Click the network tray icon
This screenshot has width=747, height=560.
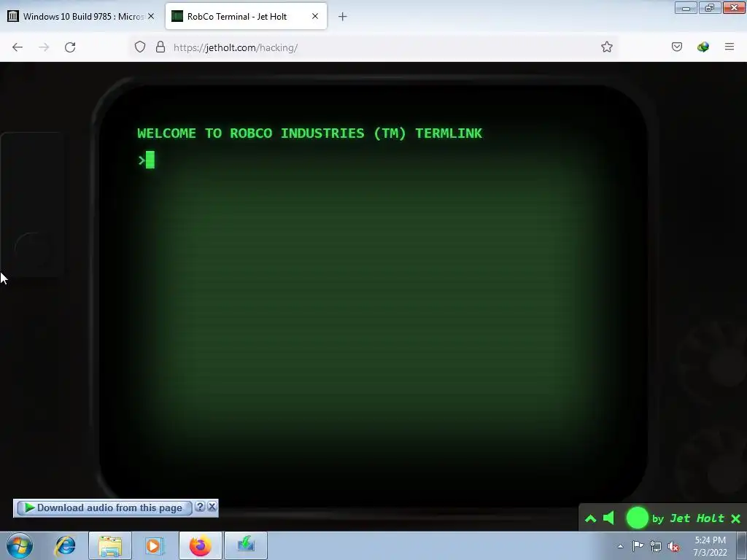[656, 546]
